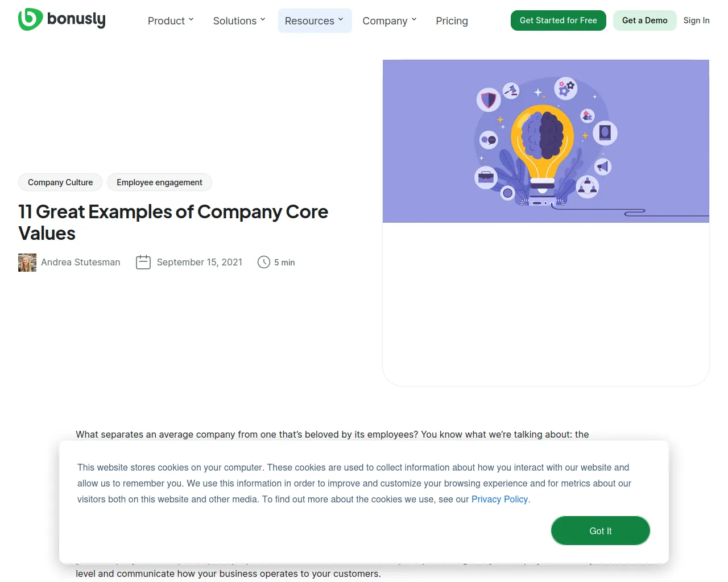Open the Sign In link
The image size is (728, 582).
tap(696, 20)
